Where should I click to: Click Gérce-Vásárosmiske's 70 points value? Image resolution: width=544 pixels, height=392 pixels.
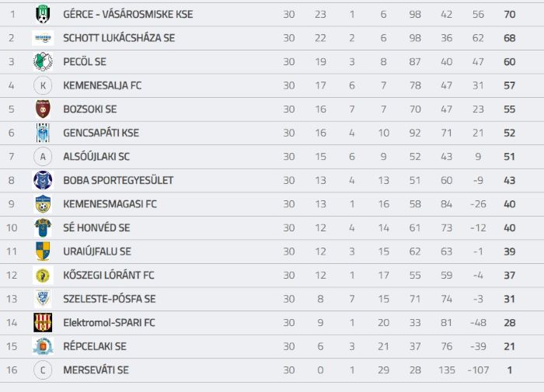pyautogui.click(x=510, y=14)
